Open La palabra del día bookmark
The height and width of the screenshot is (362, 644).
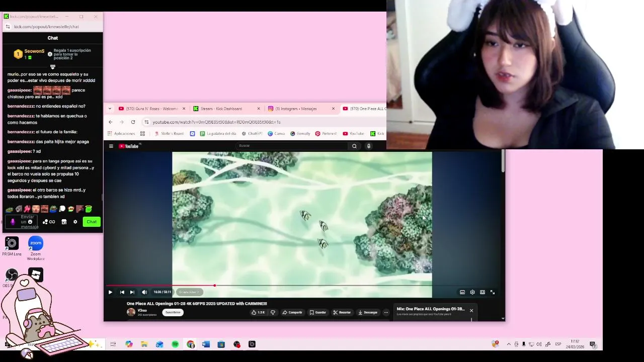pos(218,134)
